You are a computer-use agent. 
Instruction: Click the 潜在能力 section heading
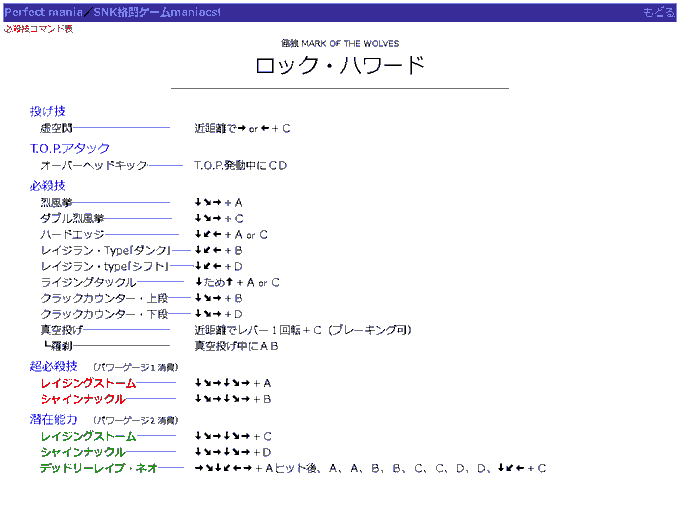[53, 419]
